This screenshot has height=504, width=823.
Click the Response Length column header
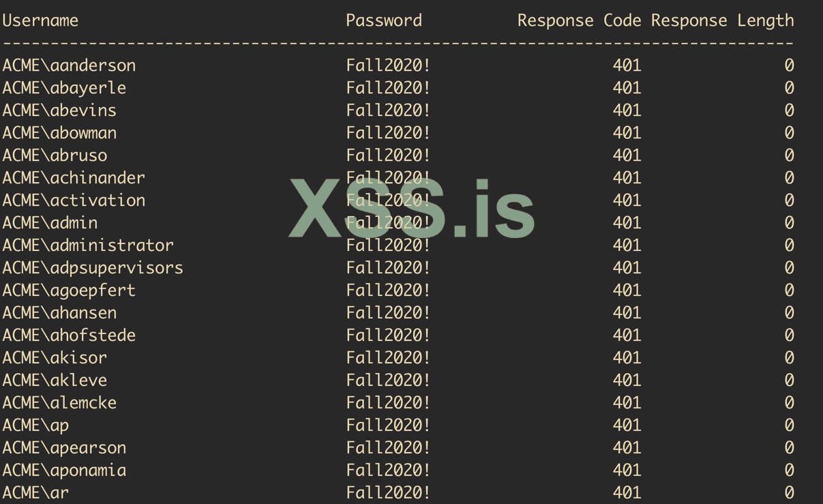pyautogui.click(x=722, y=20)
